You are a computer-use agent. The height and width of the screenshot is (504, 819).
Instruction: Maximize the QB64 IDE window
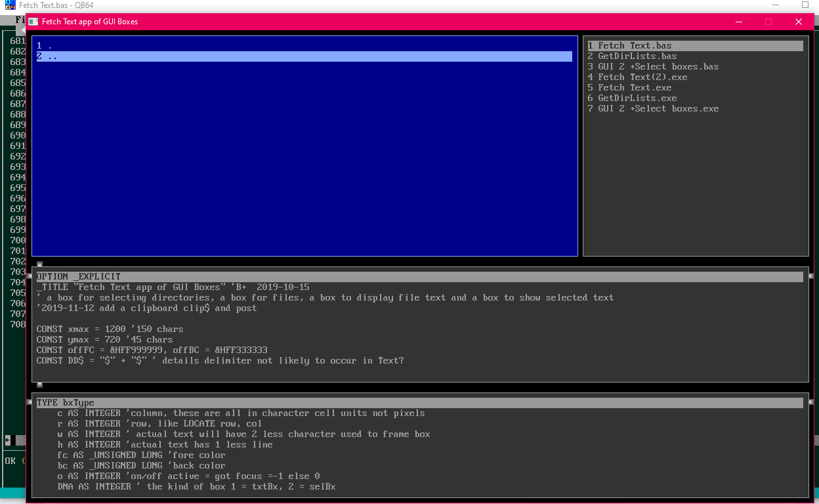[x=805, y=5]
